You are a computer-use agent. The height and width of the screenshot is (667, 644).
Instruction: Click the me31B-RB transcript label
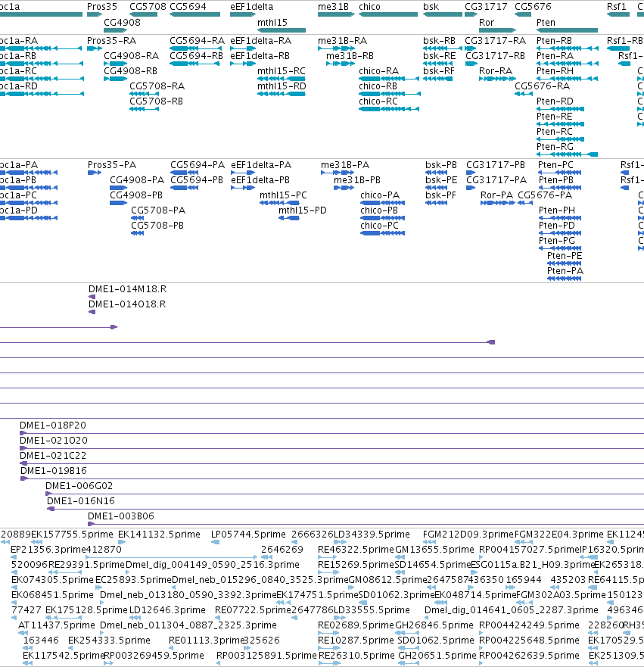[x=350, y=56]
